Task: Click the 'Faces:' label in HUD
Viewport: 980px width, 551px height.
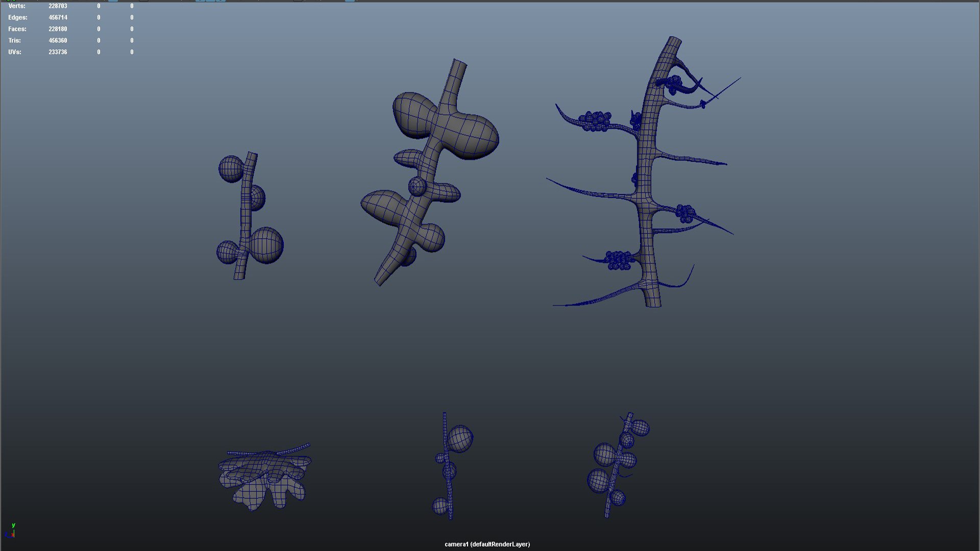Action: point(17,29)
